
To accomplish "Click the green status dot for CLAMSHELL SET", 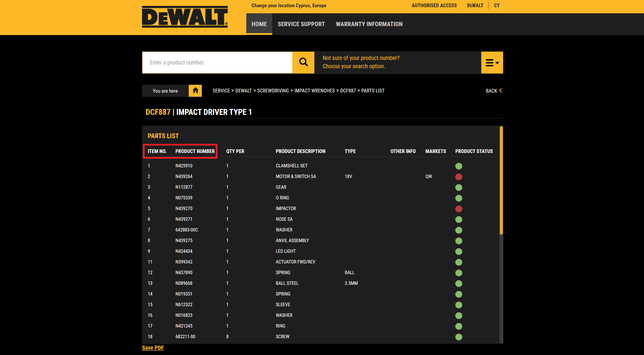I will (x=459, y=166).
